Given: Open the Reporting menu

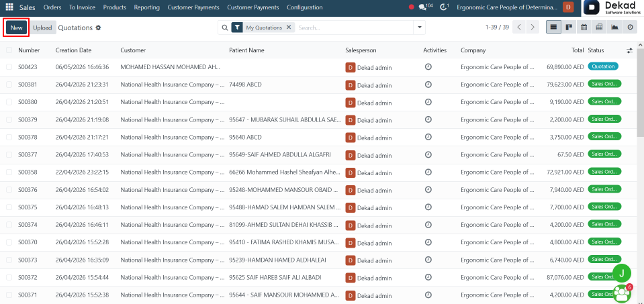Looking at the screenshot, I should [146, 7].
